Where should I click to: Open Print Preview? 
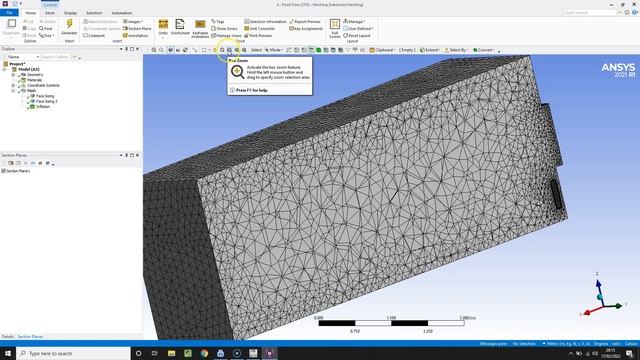pyautogui.click(x=258, y=36)
